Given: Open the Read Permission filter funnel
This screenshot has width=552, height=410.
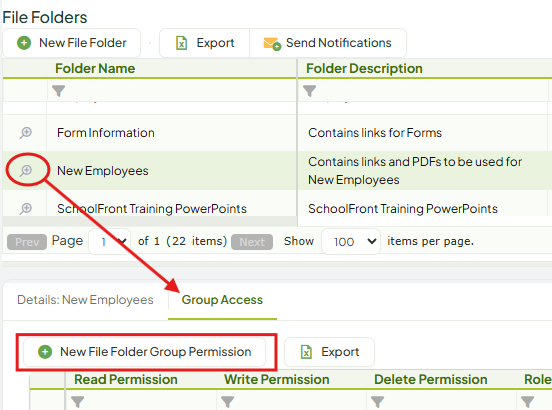Looking at the screenshot, I should [77, 402].
